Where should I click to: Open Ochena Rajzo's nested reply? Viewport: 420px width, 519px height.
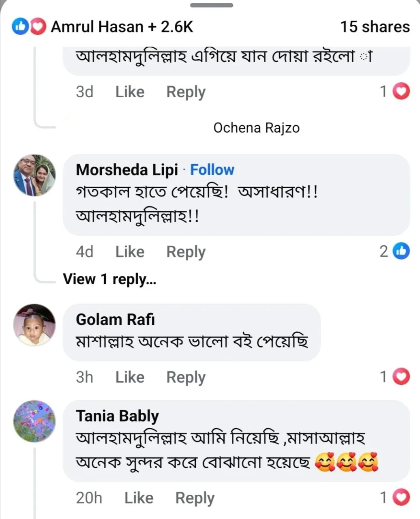pos(256,128)
